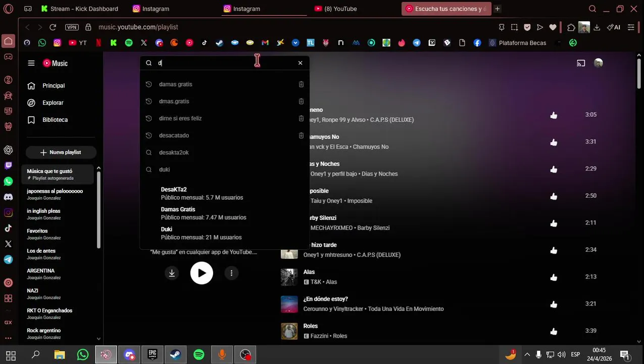Select the 'desakta2ok' search suggestion

click(x=224, y=153)
